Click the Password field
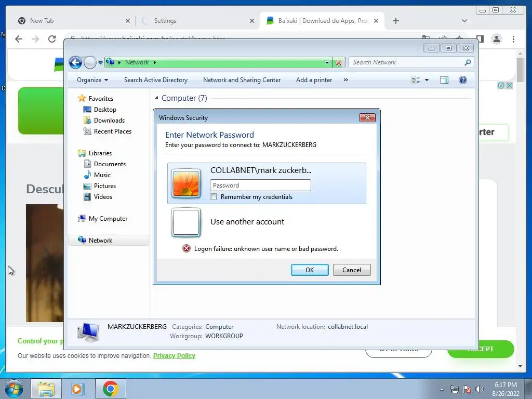The image size is (532, 399). pos(260,185)
